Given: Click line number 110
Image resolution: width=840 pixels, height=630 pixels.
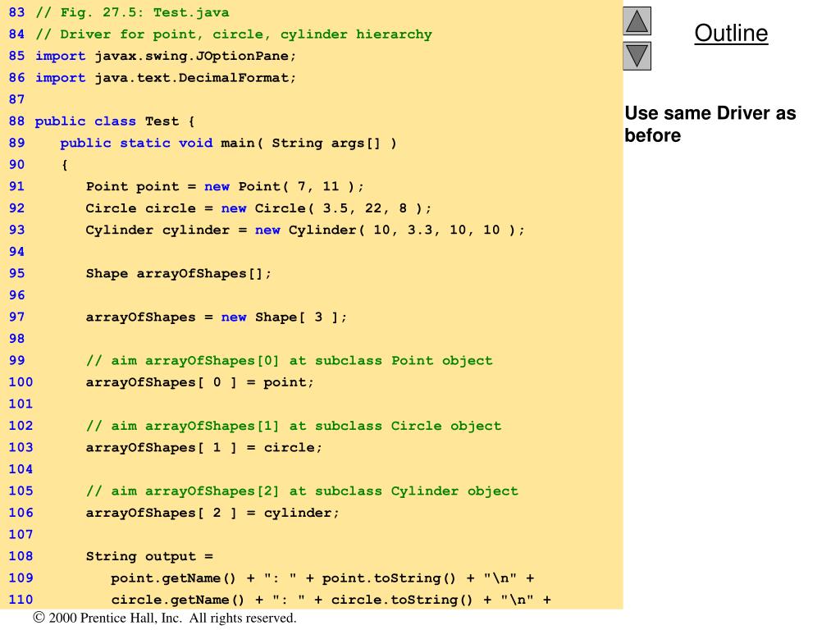Looking at the screenshot, I should click(21, 600).
